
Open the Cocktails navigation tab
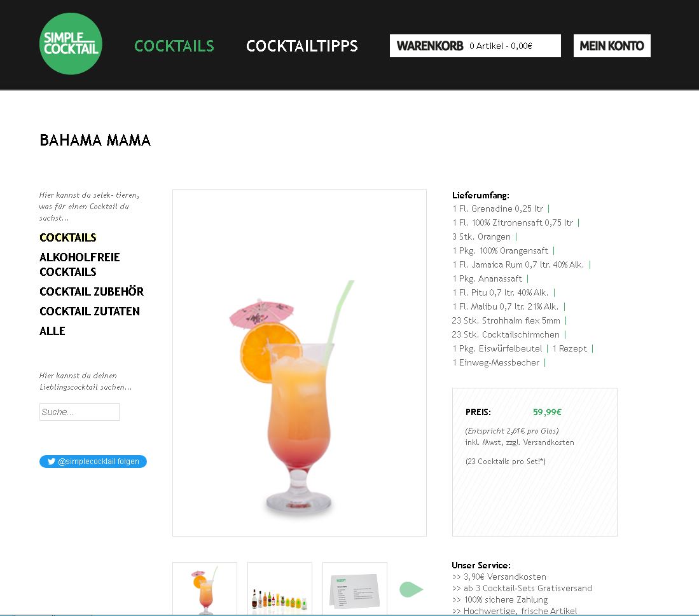tap(174, 46)
